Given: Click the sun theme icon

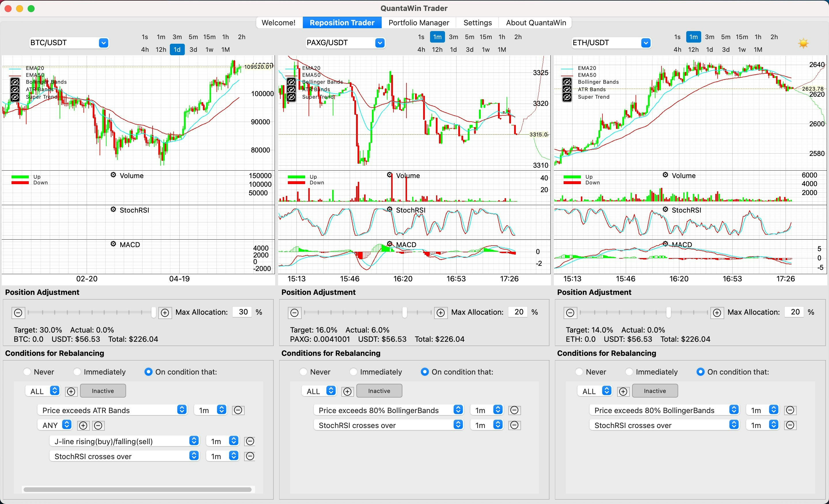Looking at the screenshot, I should tap(803, 43).
